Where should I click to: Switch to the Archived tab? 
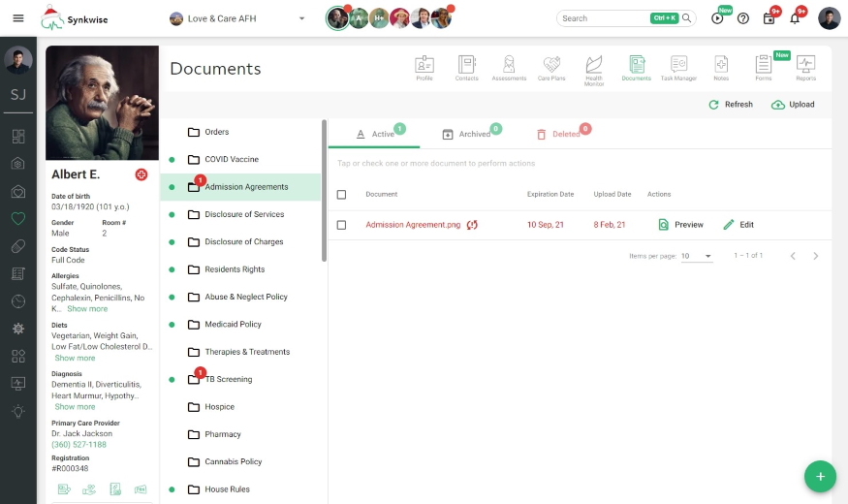pos(466,135)
